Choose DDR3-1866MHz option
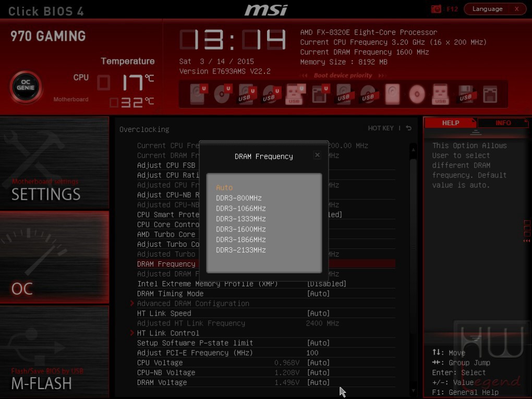This screenshot has width=532, height=399. [x=241, y=239]
